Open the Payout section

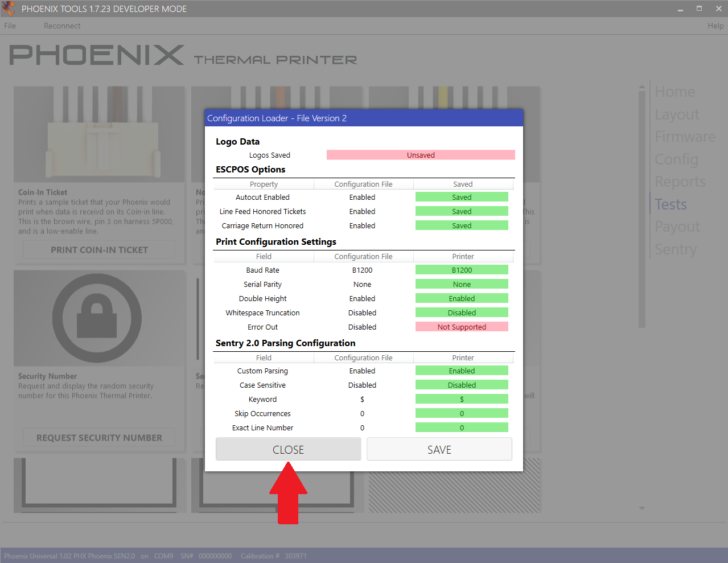pos(677,226)
